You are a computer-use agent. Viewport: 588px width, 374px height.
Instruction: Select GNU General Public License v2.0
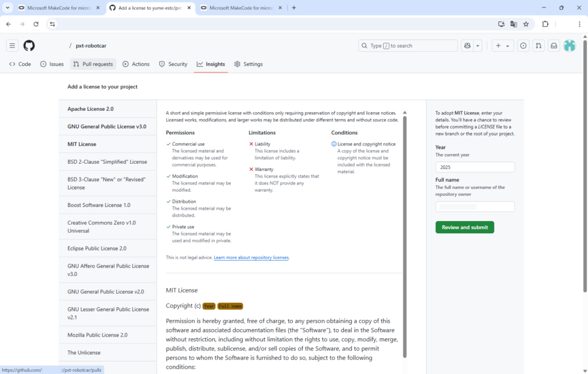tap(107, 291)
